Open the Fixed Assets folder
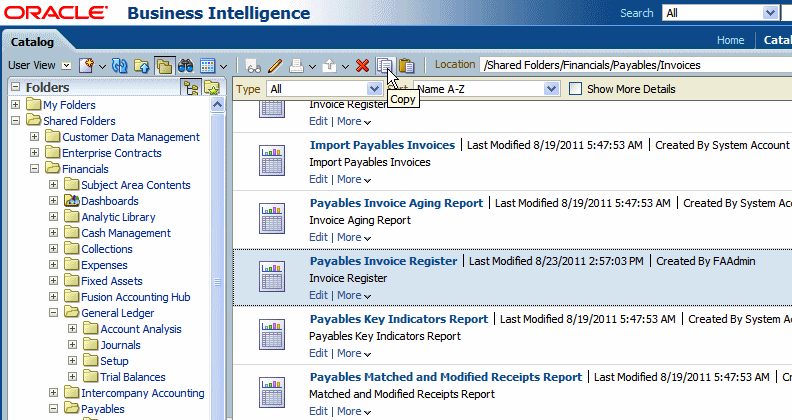792x420 pixels. click(x=112, y=281)
